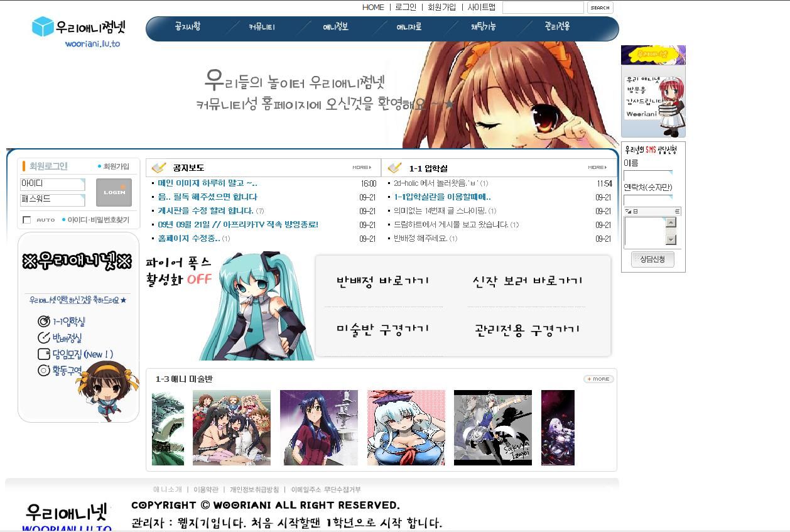Click the book icon beside 1-1 입학실 heading
Screen dimensions: 790x532
pos(394,168)
